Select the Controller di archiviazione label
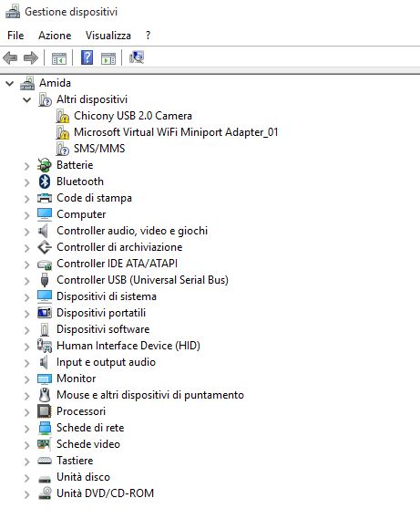The image size is (420, 519). point(119,247)
